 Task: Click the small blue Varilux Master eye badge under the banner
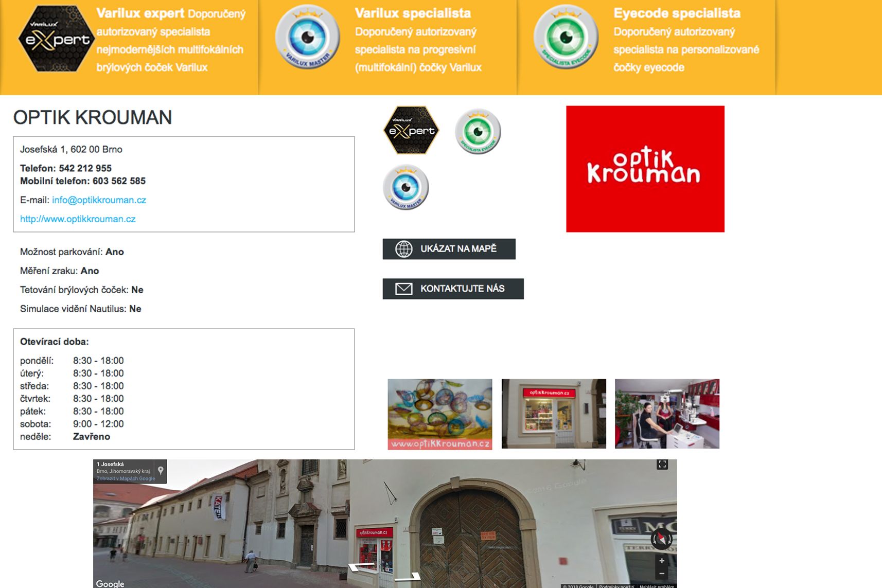pos(406,187)
